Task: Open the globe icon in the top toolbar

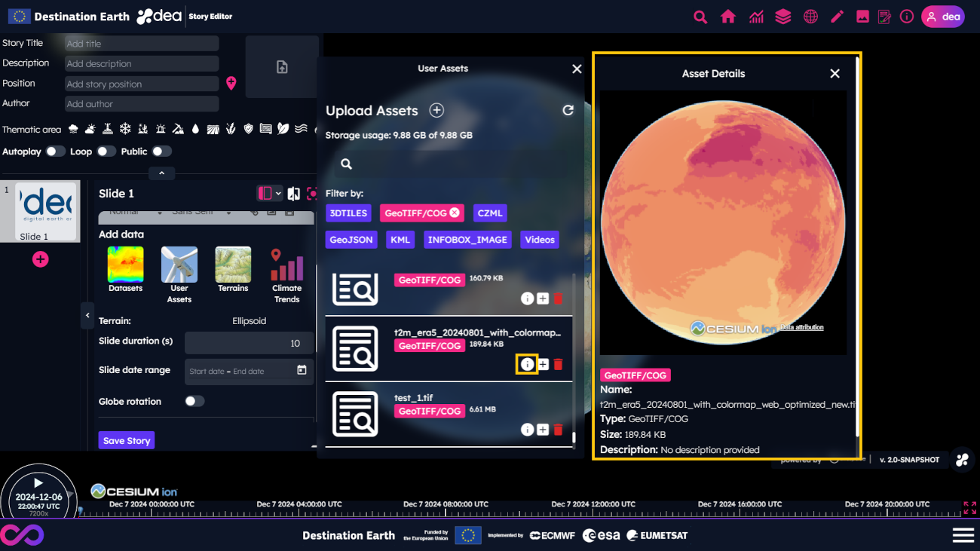Action: 810,17
